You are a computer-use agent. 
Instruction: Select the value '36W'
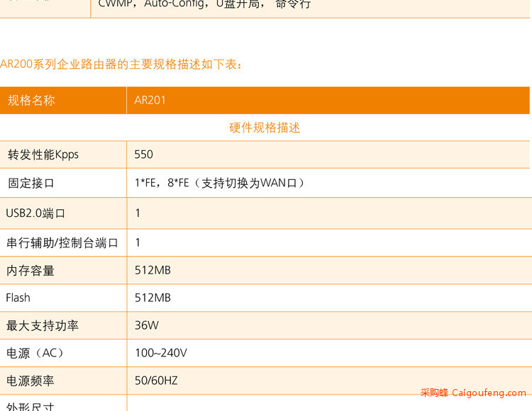point(147,325)
